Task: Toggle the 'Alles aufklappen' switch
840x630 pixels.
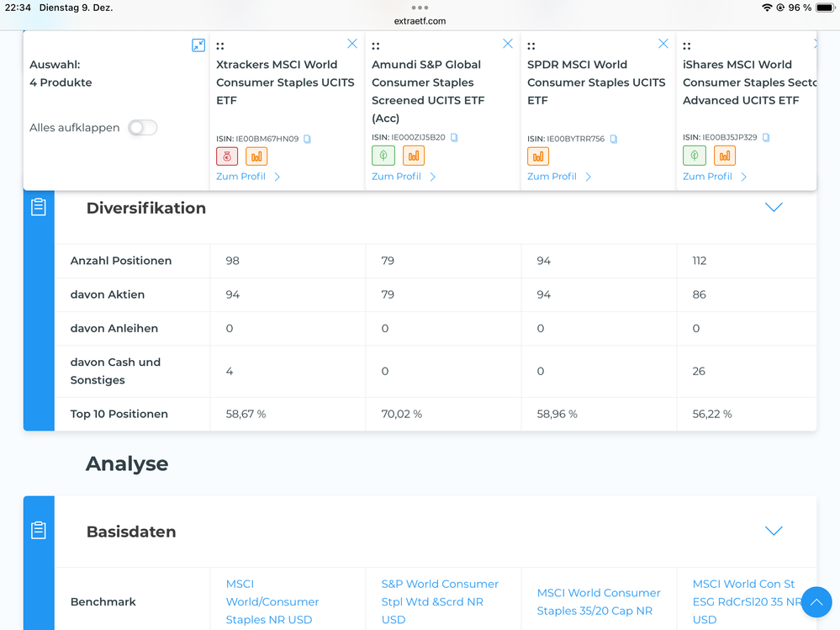Action: [142, 128]
